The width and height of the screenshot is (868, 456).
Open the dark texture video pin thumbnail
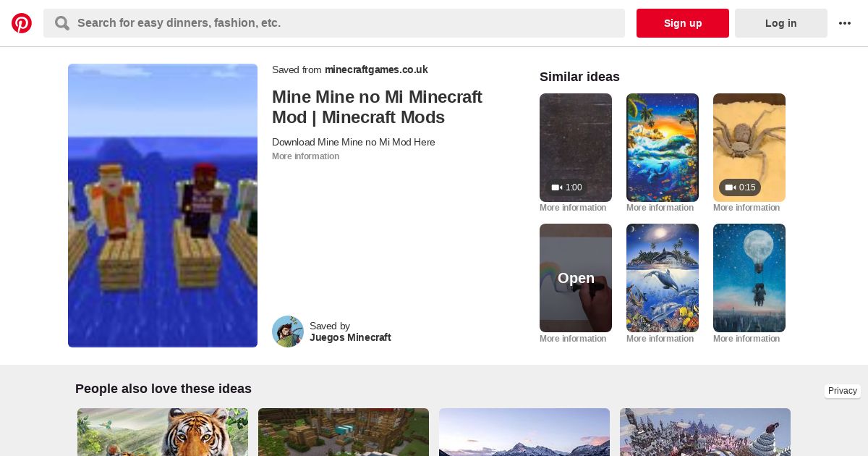(x=576, y=148)
